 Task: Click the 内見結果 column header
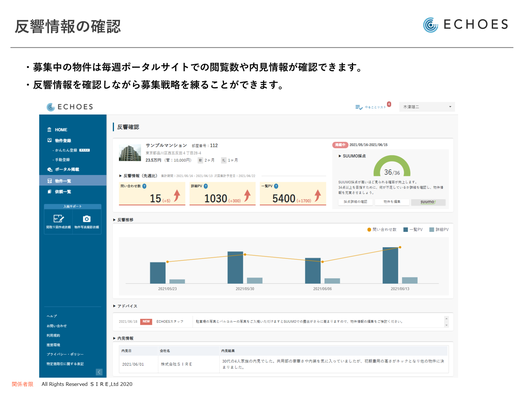click(x=228, y=351)
